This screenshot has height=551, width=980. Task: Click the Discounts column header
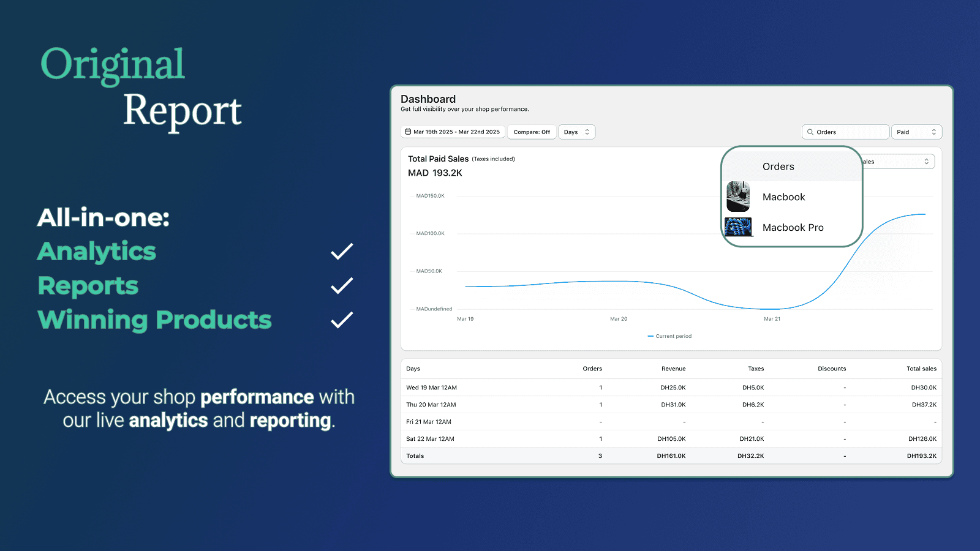point(832,369)
